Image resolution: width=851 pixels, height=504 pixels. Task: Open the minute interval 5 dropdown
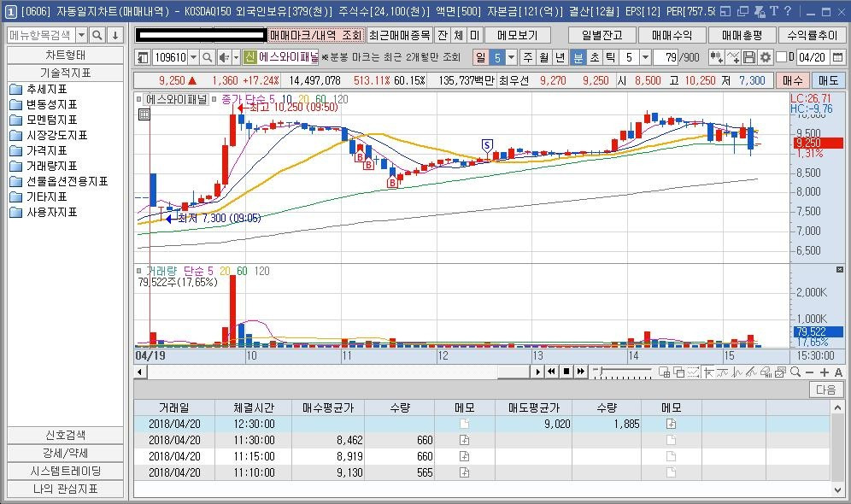click(645, 57)
